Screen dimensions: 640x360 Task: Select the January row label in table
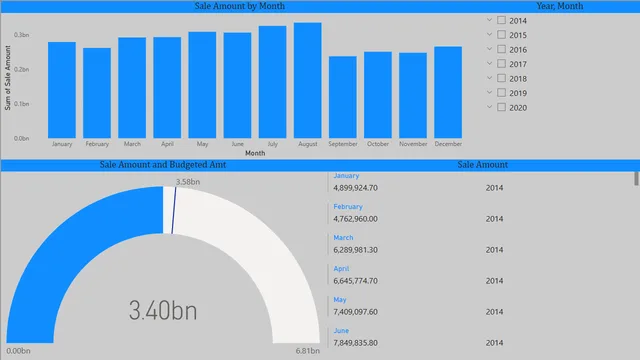pyautogui.click(x=346, y=176)
